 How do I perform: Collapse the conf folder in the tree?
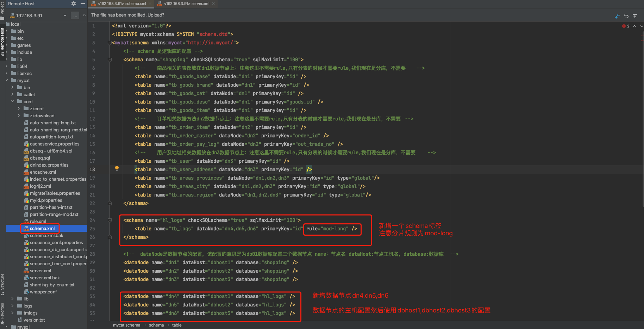[x=13, y=101]
